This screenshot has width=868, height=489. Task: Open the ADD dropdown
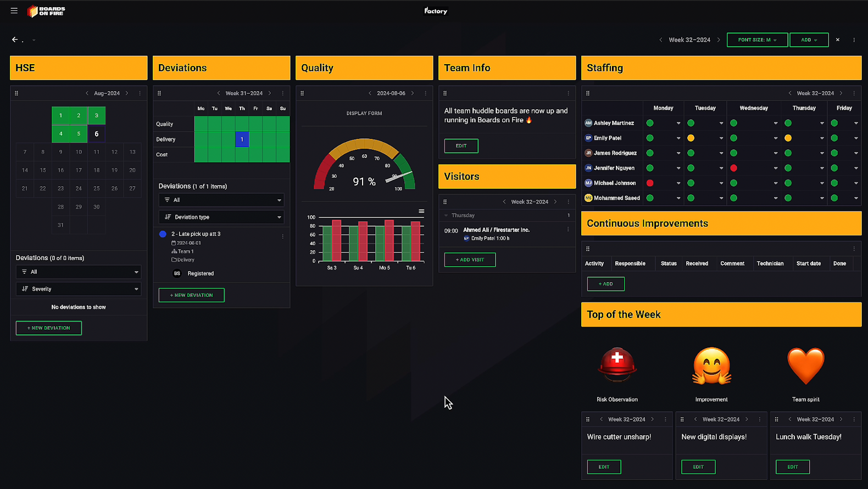pos(809,40)
